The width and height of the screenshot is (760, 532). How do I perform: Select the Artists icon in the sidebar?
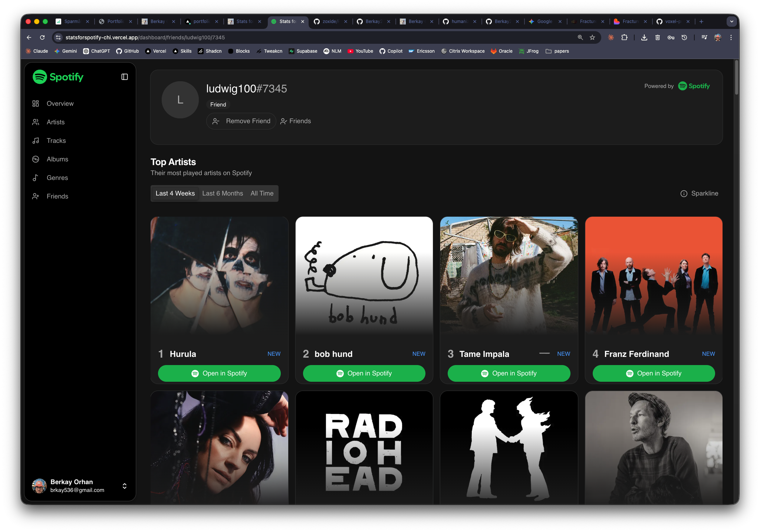point(36,122)
